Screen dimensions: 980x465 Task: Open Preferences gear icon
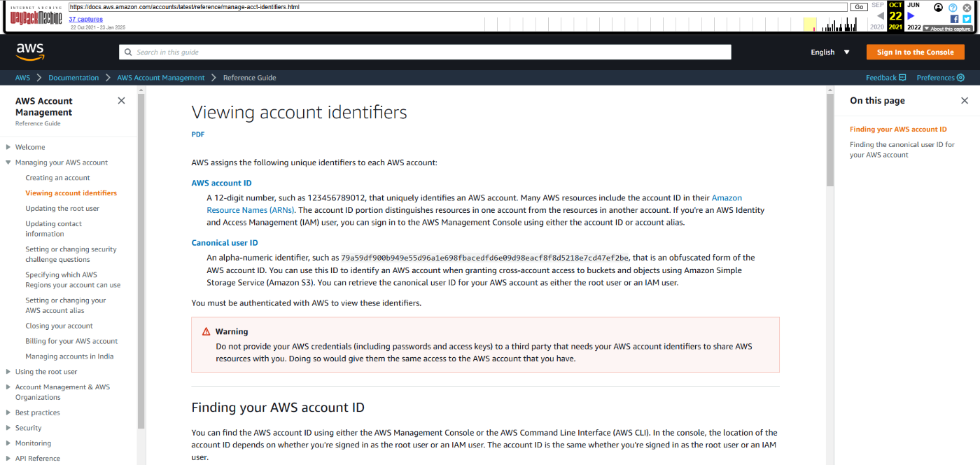[x=960, y=78]
